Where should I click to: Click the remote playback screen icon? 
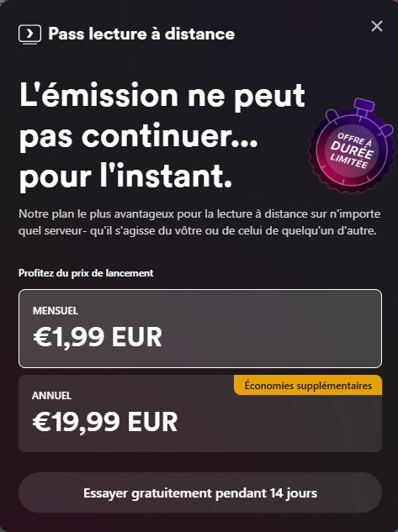(30, 34)
